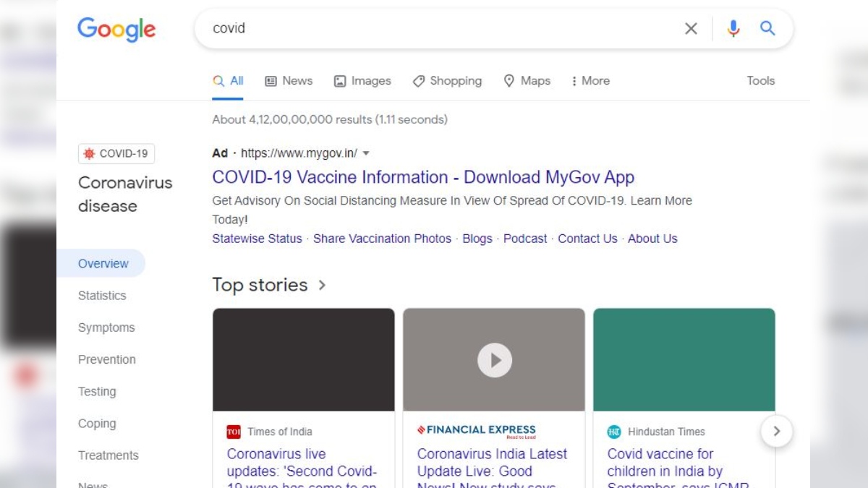
Task: Select Treatments in the sidebar
Action: click(109, 455)
